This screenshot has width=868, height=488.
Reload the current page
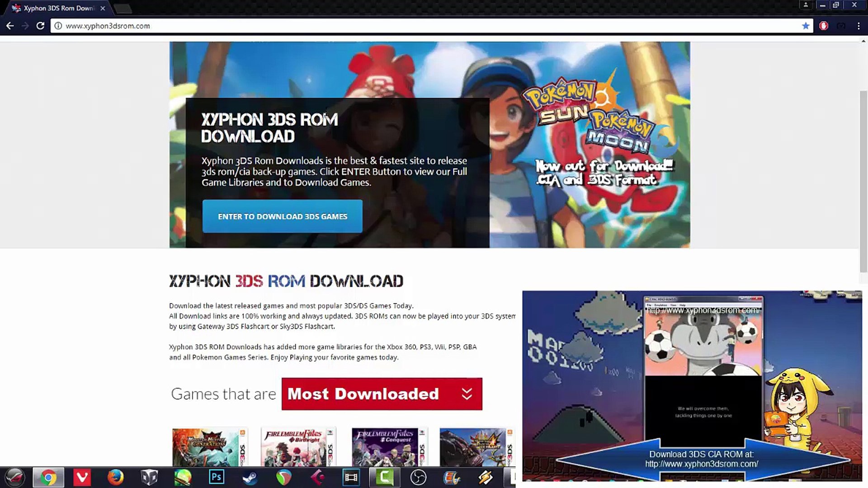[40, 26]
